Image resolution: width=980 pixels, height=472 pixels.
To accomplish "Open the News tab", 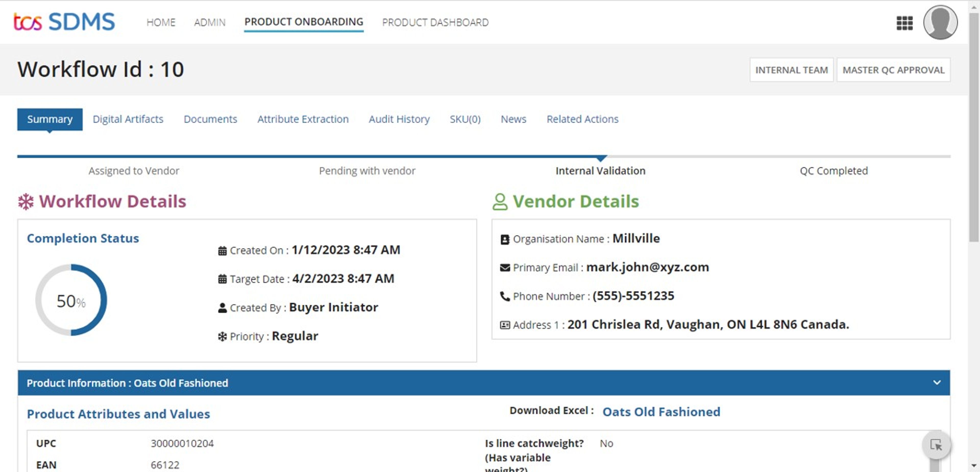I will (x=513, y=119).
